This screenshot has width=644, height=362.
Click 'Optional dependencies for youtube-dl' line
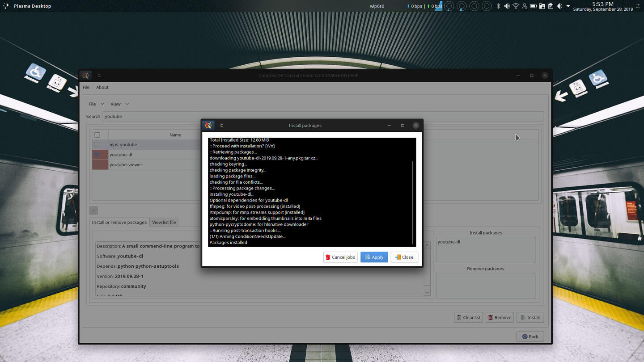point(249,200)
